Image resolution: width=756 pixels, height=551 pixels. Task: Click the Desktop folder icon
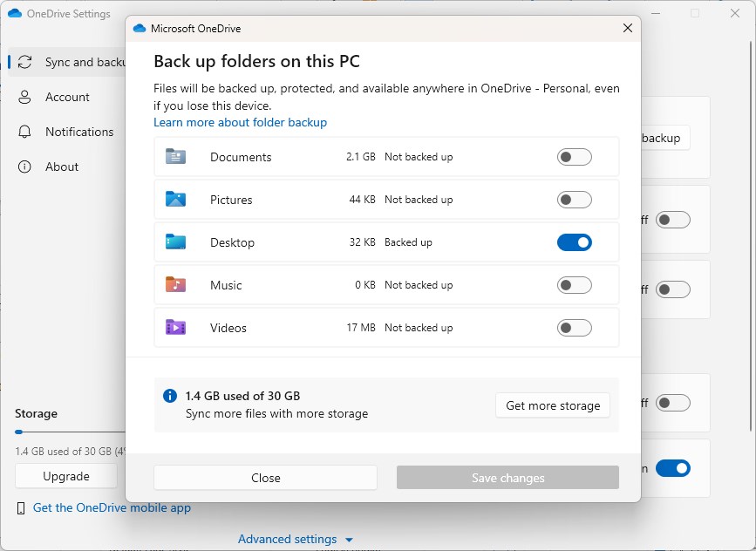click(175, 242)
